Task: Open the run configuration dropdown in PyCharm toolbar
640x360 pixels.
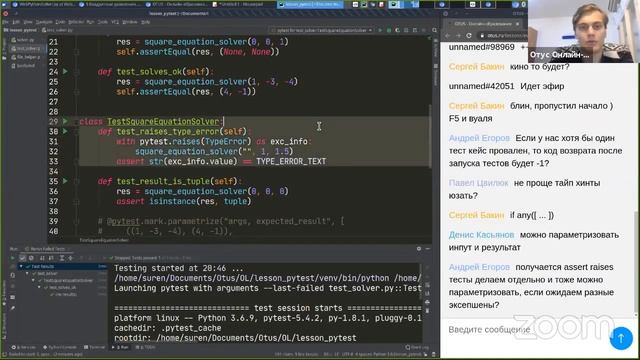Action: tap(322, 30)
